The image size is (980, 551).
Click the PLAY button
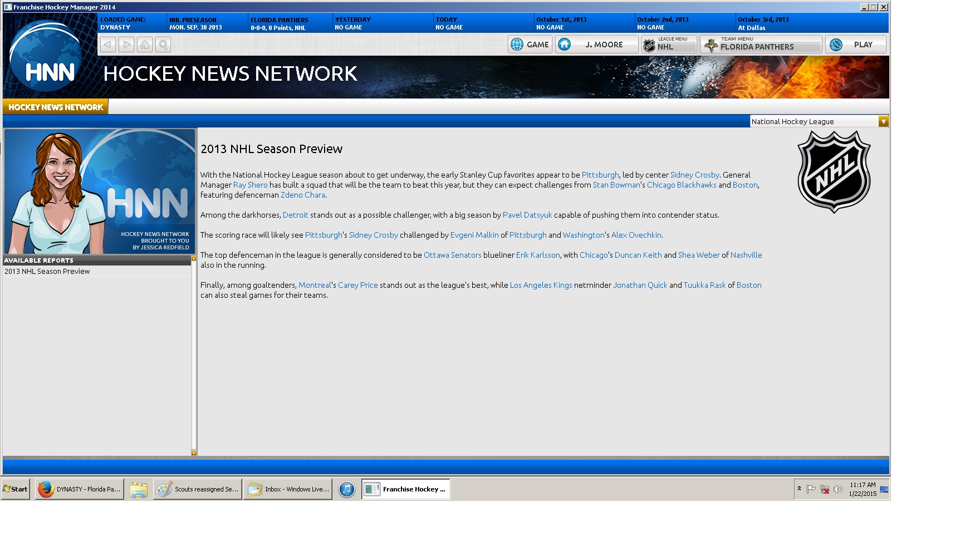click(856, 45)
